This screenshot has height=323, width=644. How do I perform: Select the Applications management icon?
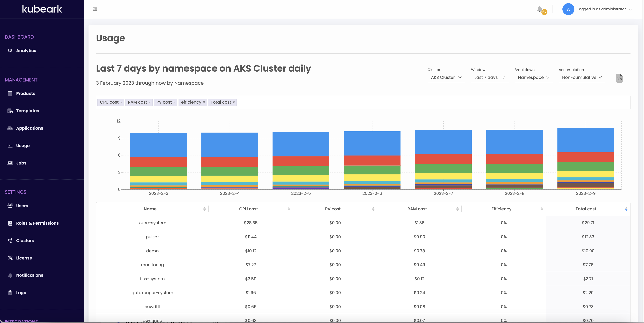point(10,128)
